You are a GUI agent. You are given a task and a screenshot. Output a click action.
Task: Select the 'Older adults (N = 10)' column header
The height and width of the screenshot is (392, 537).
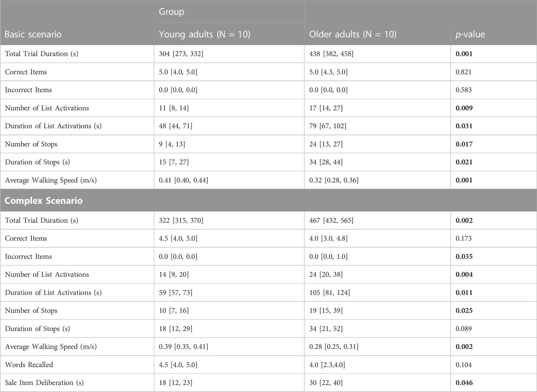pyautogui.click(x=353, y=34)
